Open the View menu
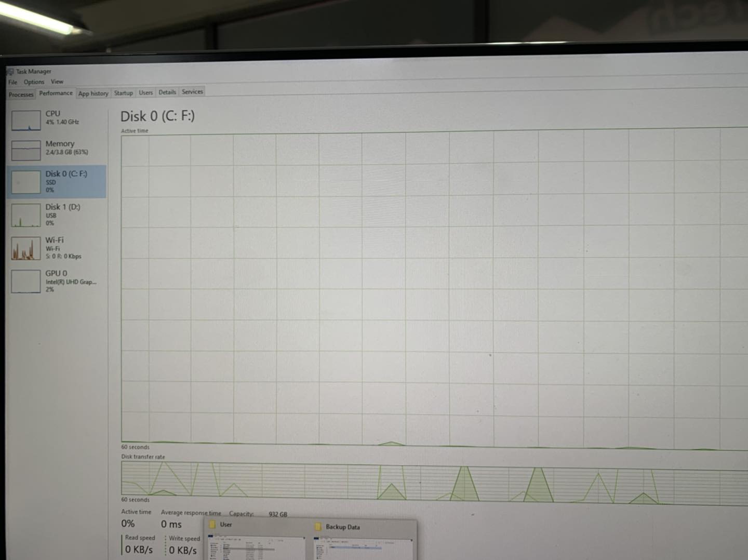The width and height of the screenshot is (748, 560). (57, 82)
